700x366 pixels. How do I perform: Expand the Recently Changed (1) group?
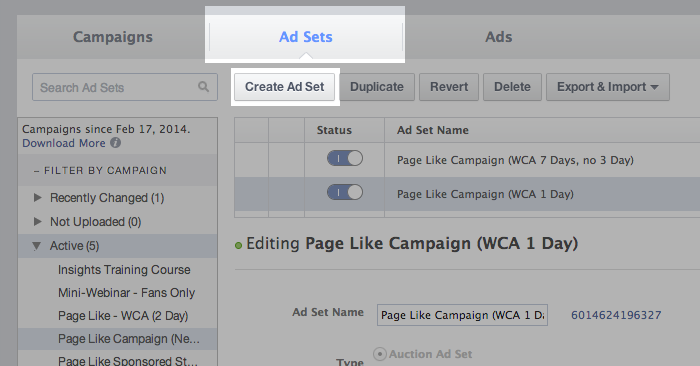point(38,197)
